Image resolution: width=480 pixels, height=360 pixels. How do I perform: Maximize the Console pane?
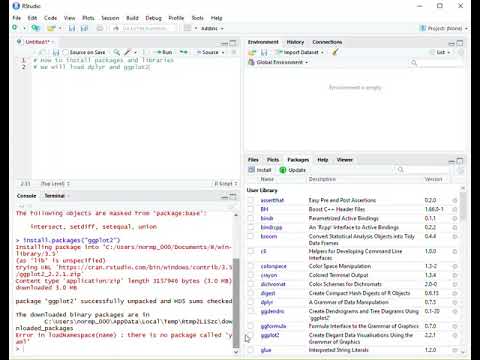click(x=233, y=197)
